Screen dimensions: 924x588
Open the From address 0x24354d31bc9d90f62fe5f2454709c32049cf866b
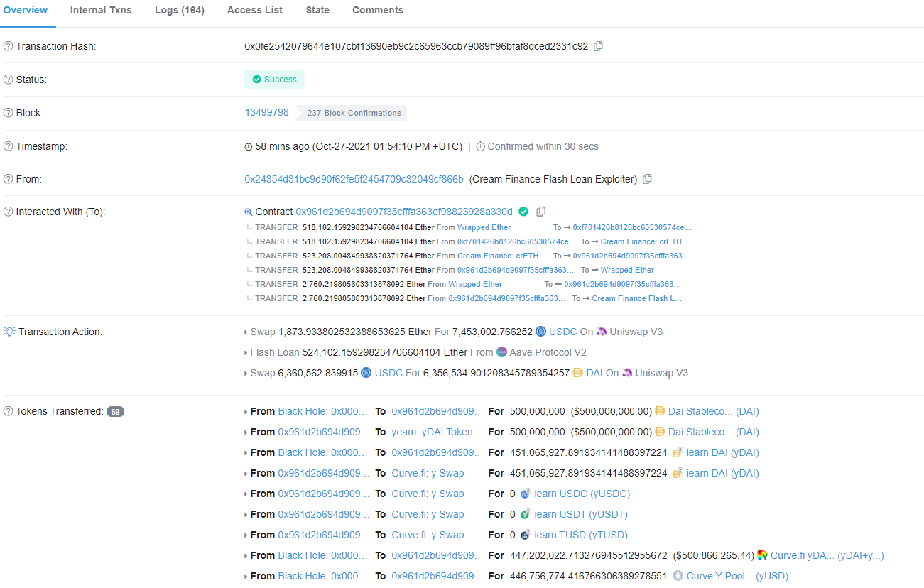tap(354, 179)
